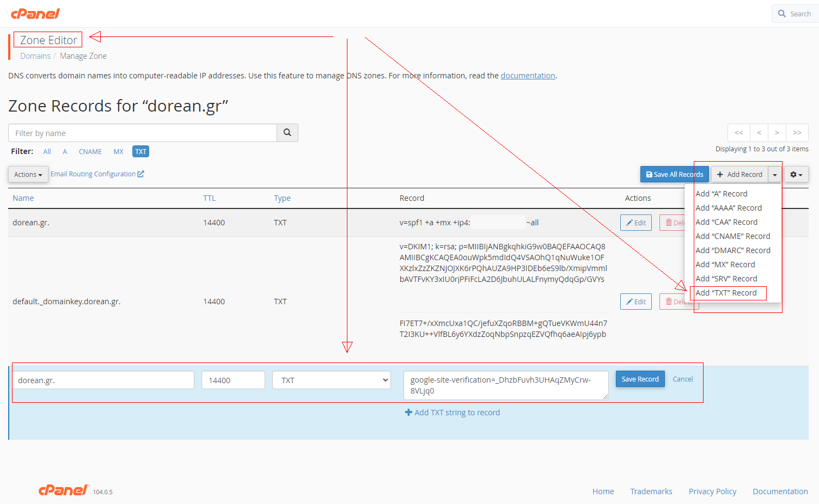
Task: Click inside the Filter by name field
Action: tap(142, 132)
